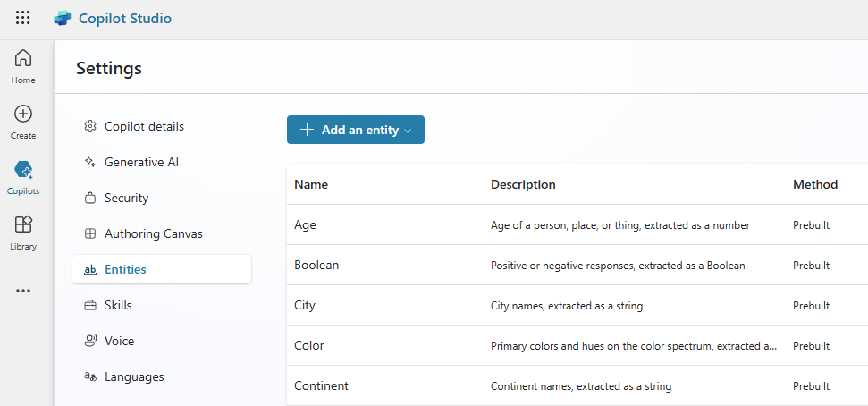Click 'Continent names, extracted as a string'
The height and width of the screenshot is (406, 868).
[581, 386]
